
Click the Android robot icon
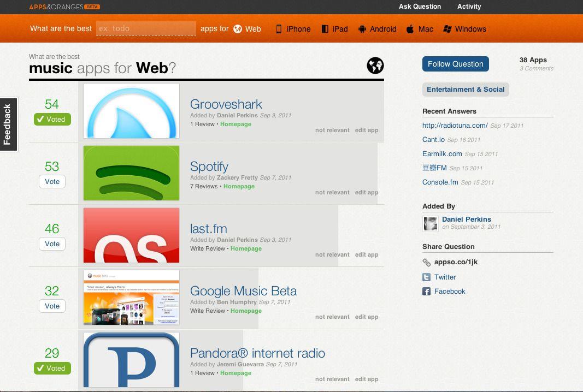[x=362, y=29]
